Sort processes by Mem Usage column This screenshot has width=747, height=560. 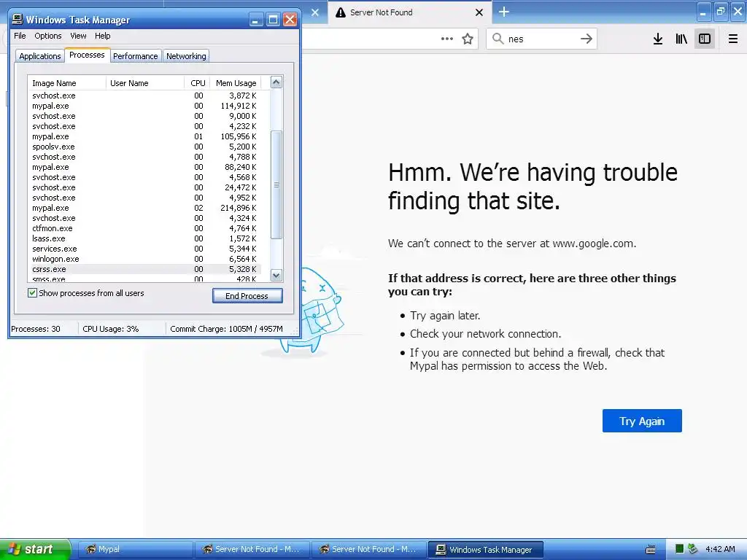236,83
